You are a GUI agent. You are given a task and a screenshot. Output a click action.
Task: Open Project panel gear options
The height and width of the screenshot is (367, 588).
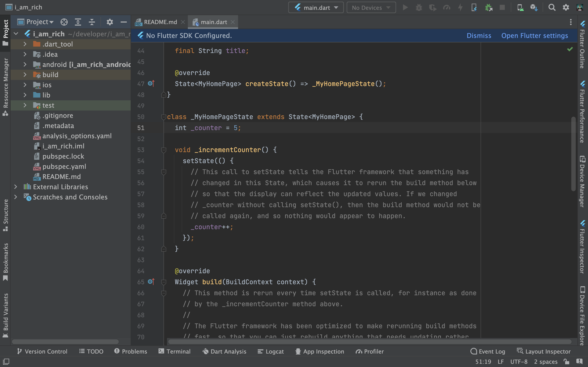pyautogui.click(x=110, y=22)
